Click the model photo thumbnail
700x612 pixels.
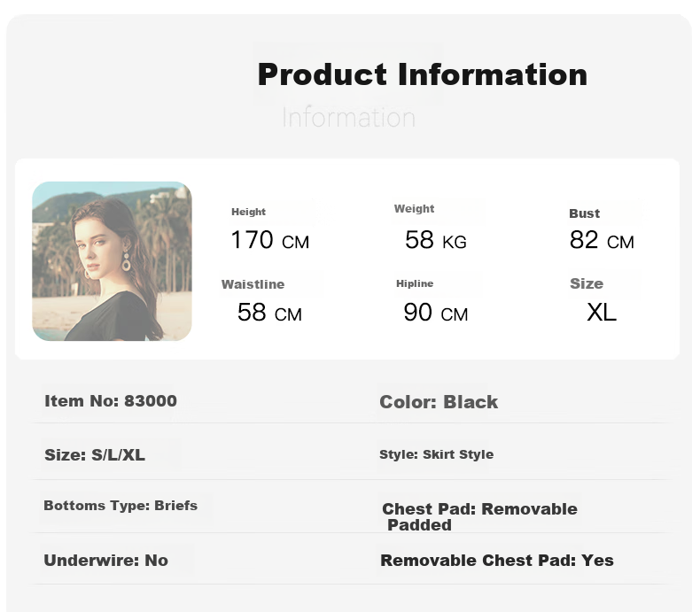[x=112, y=261]
